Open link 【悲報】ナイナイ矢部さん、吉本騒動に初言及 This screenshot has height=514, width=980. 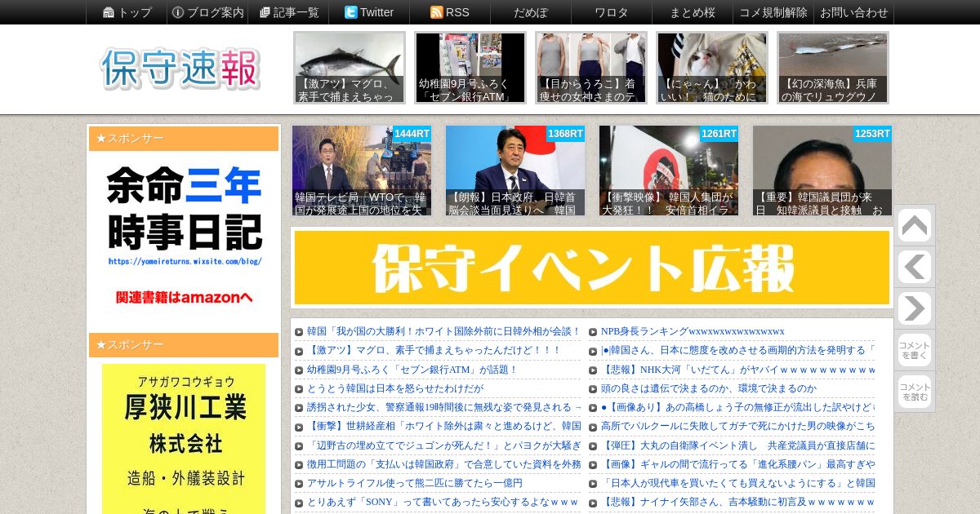tap(737, 502)
